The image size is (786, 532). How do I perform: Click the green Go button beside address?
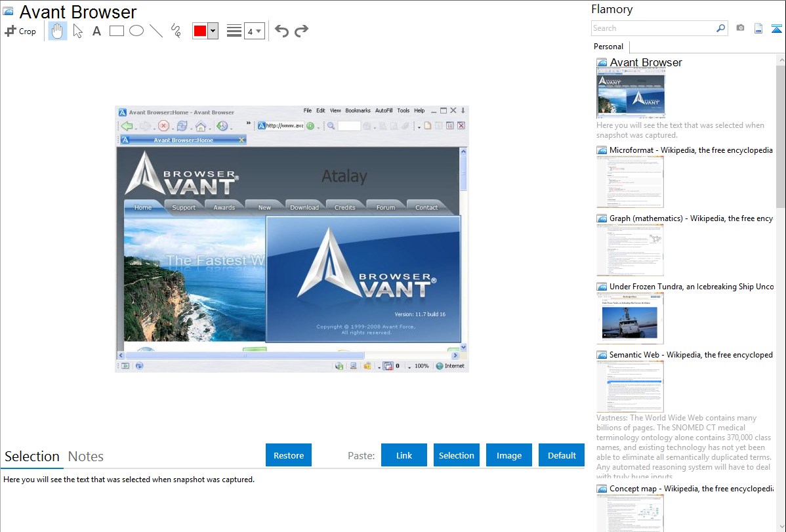(x=310, y=126)
